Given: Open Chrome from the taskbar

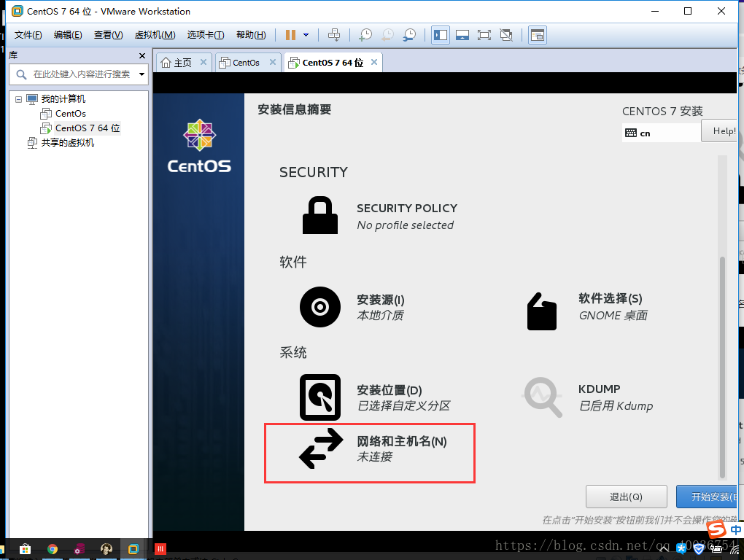Looking at the screenshot, I should pyautogui.click(x=53, y=549).
